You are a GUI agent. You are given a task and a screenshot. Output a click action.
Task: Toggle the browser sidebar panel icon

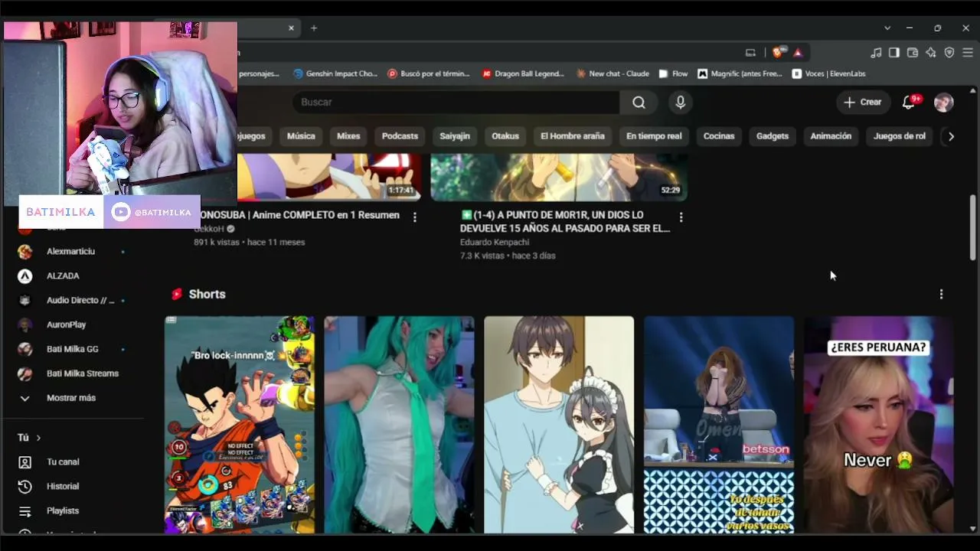[894, 52]
